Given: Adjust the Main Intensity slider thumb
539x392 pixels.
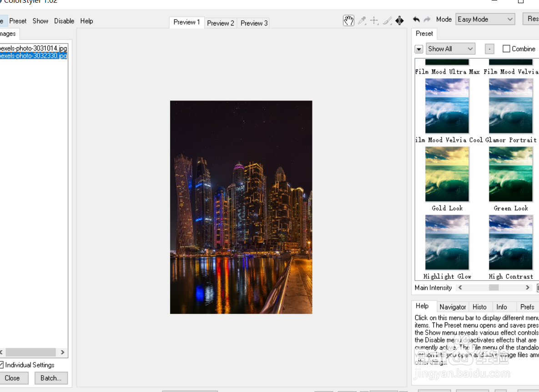Looking at the screenshot, I should [494, 287].
